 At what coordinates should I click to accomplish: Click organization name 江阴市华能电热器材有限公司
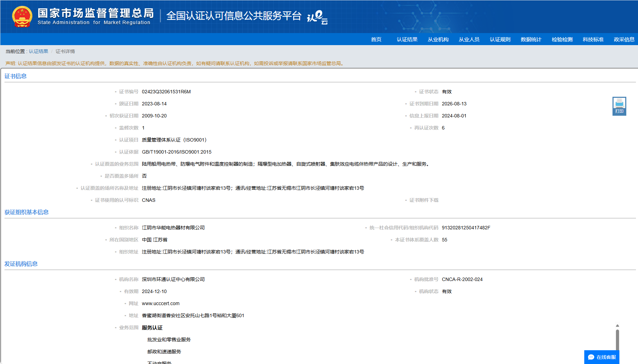[173, 228]
